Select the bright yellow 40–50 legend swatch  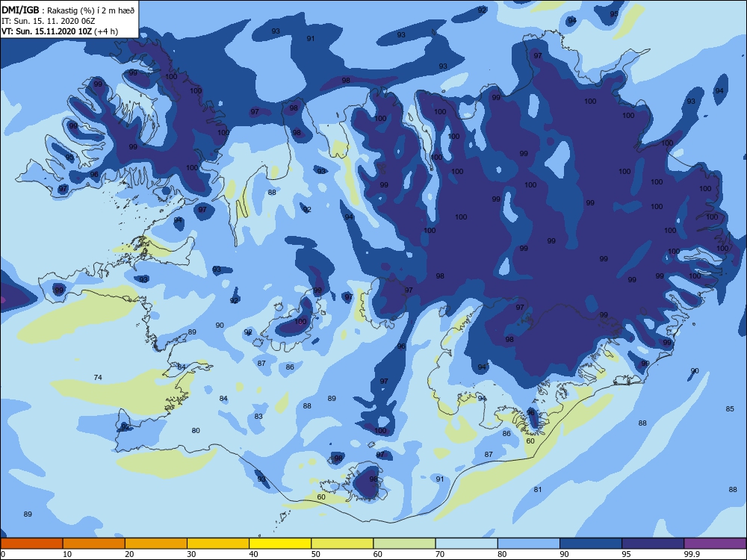pos(280,544)
